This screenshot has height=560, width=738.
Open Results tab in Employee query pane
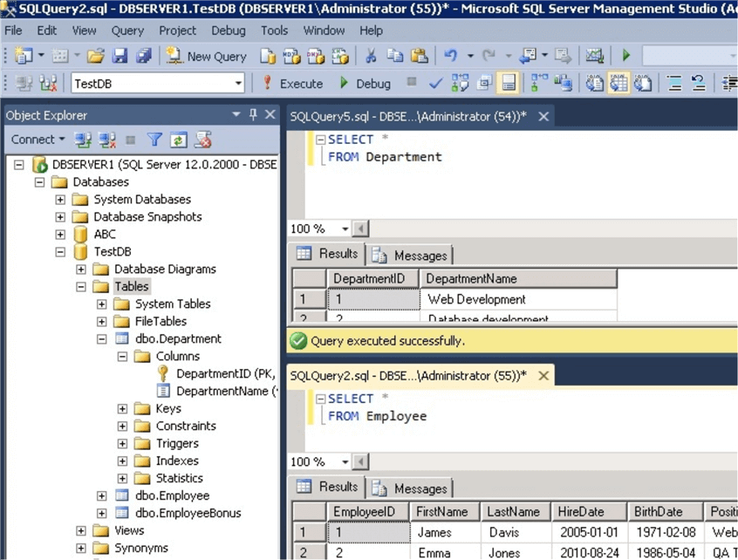327,487
